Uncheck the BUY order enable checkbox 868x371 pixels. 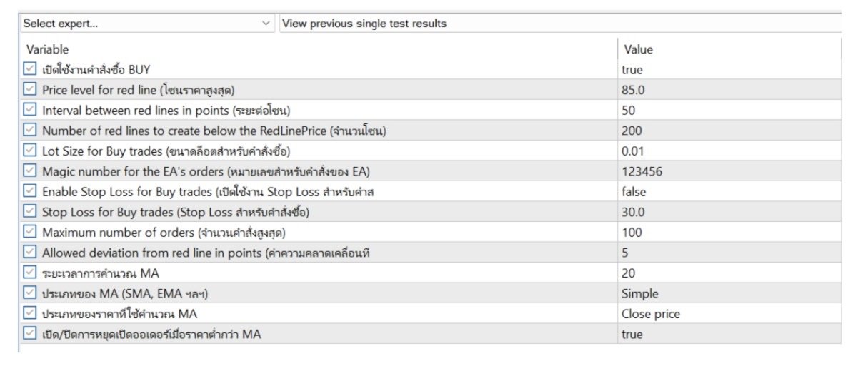(29, 69)
